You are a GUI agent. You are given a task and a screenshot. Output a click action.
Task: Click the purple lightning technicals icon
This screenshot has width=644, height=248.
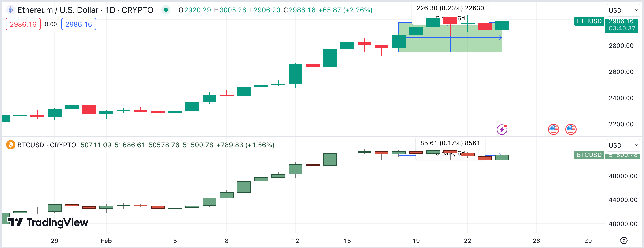click(x=502, y=129)
